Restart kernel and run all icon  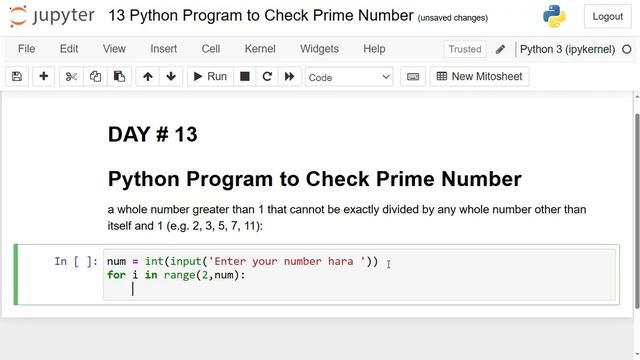289,76
